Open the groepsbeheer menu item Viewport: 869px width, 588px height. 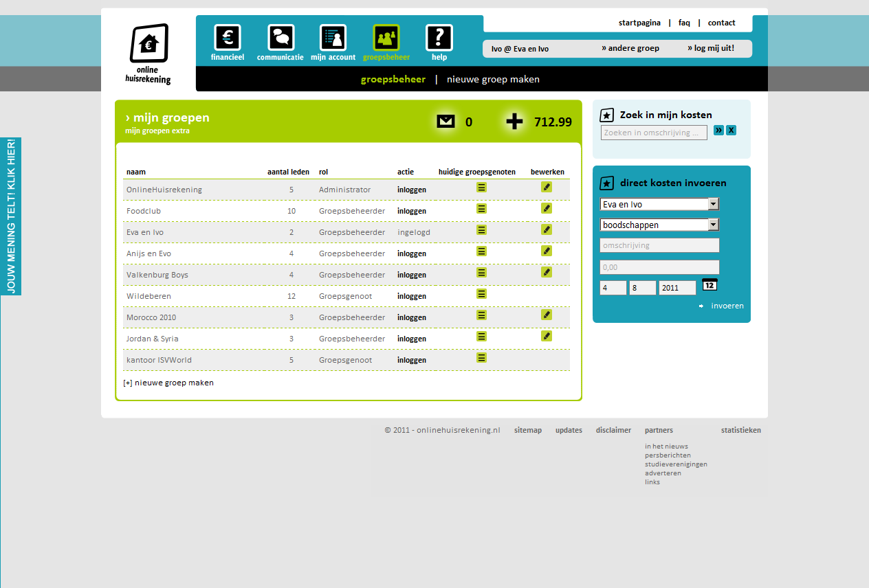[386, 43]
